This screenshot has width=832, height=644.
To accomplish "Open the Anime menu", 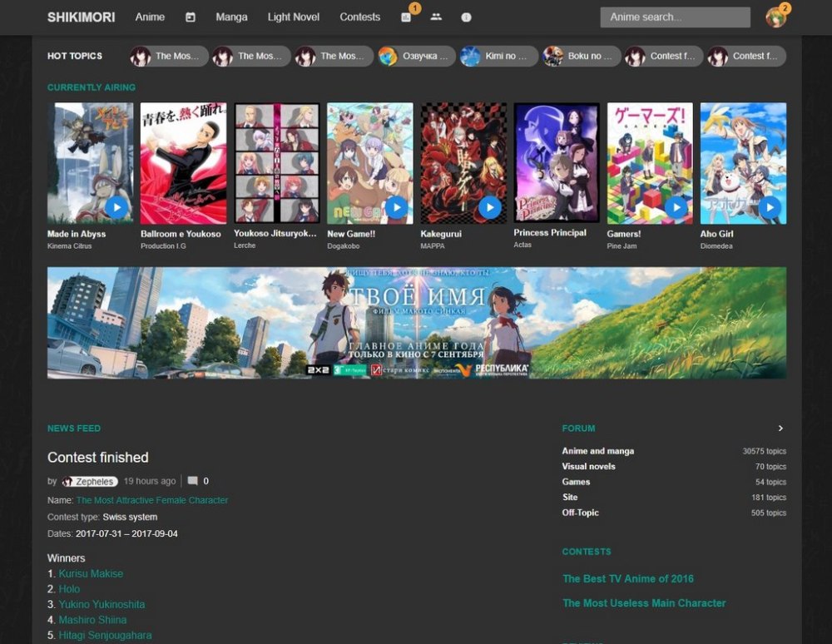I will click(x=150, y=17).
